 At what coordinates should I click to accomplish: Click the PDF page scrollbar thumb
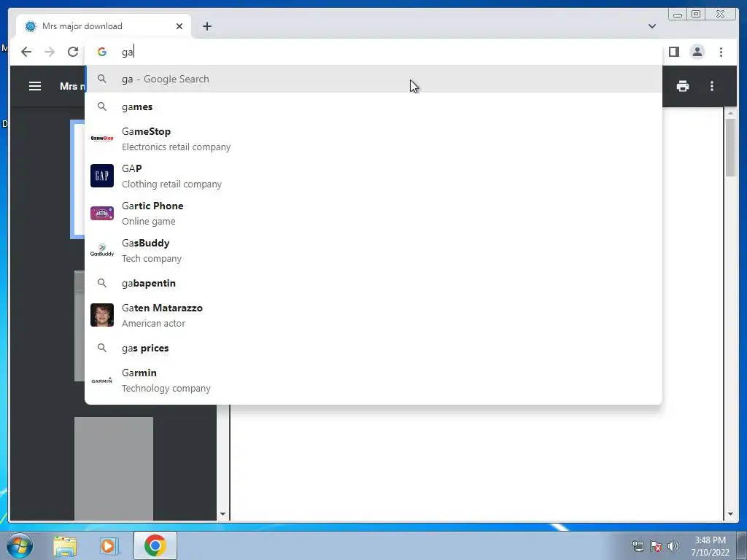(730, 148)
